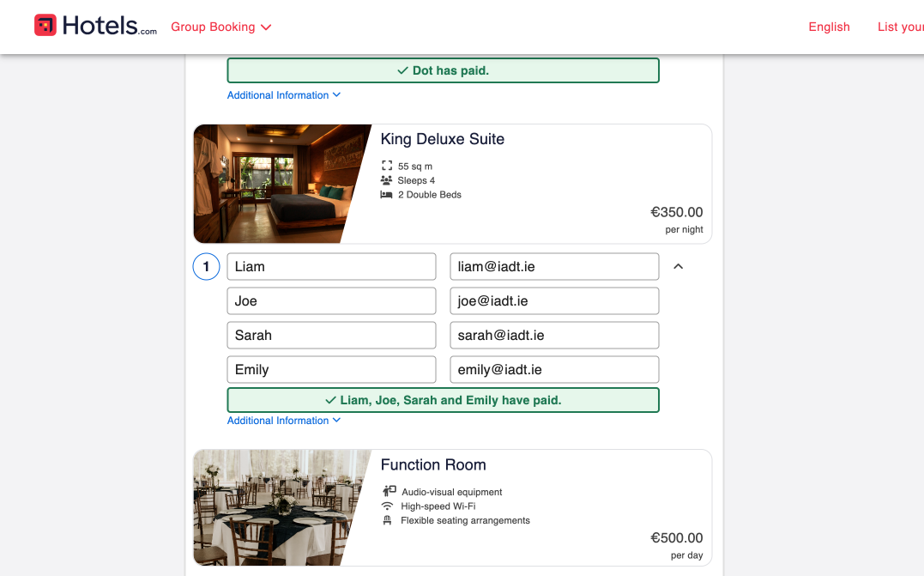Image resolution: width=924 pixels, height=576 pixels.
Task: Focus the Liam name input field
Action: tap(331, 267)
